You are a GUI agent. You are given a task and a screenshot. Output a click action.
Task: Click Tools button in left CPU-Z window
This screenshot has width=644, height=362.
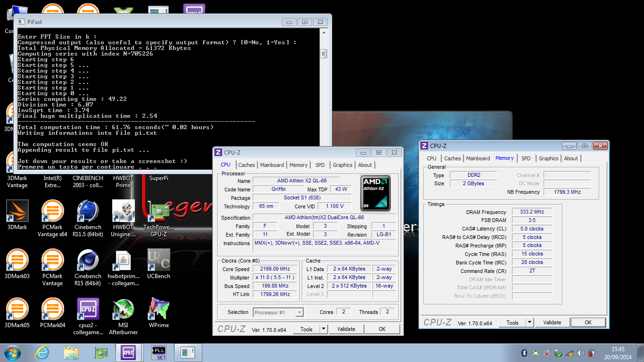[306, 329]
